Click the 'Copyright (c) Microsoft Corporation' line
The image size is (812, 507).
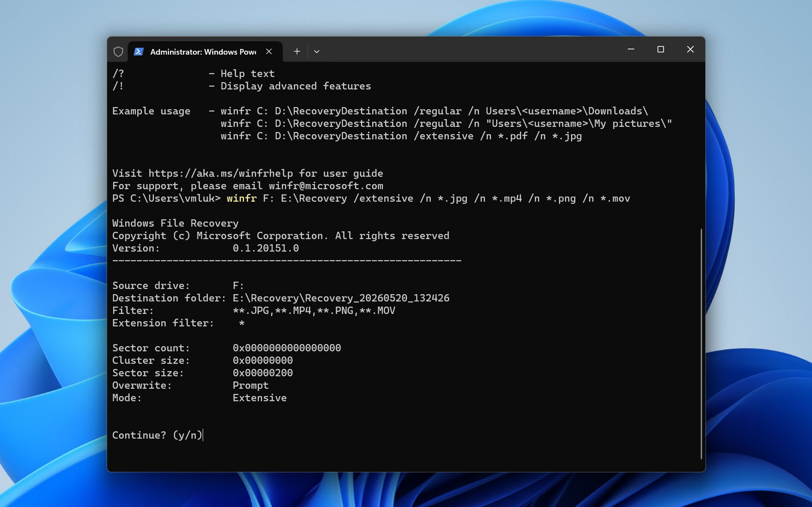coord(281,236)
